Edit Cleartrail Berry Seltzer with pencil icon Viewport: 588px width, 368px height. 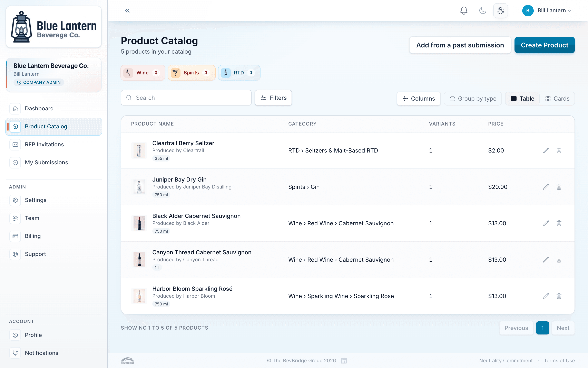point(546,151)
